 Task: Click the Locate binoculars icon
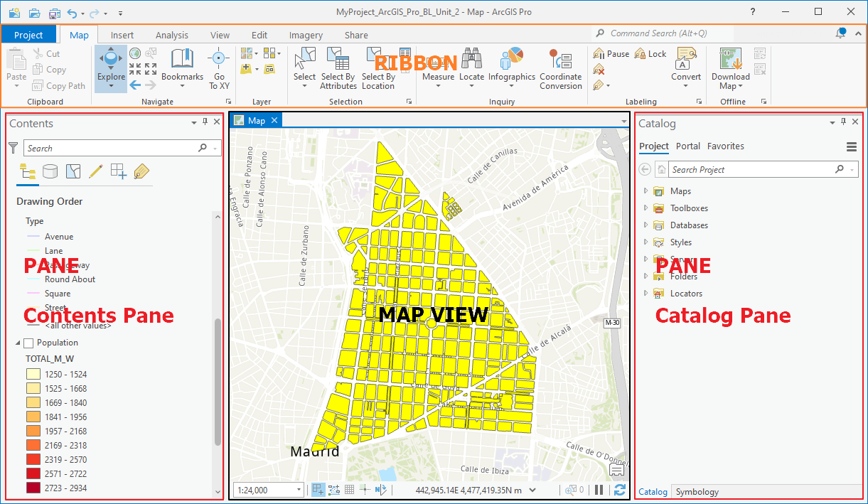point(471,58)
